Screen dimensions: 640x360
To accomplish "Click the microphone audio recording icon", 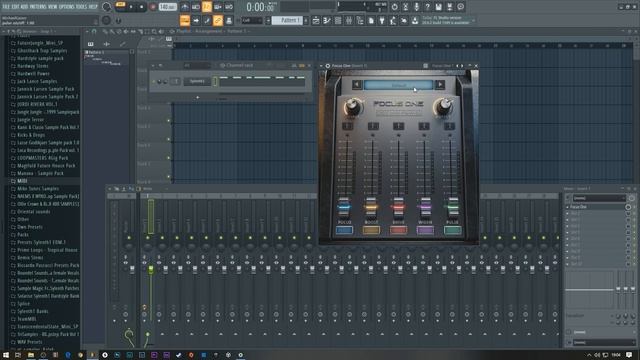I will (416, 7).
